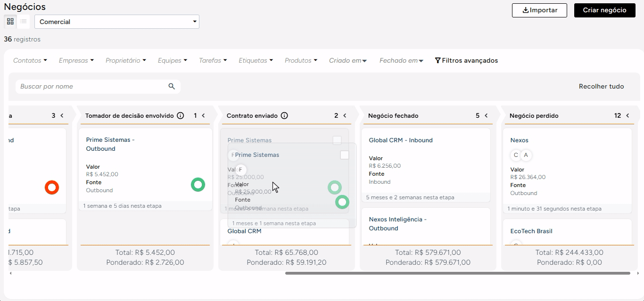Click the red status ring on the leftmost card
The image size is (644, 301).
click(x=52, y=187)
